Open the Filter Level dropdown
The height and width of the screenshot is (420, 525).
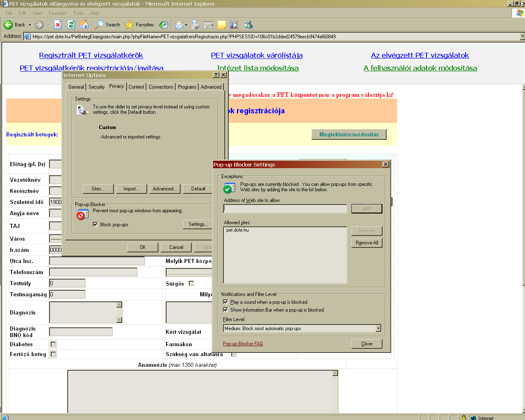click(378, 328)
